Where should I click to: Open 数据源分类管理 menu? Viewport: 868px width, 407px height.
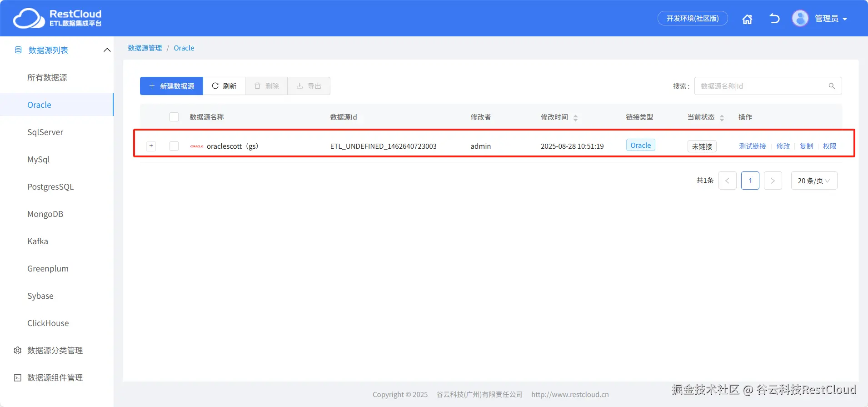(55, 351)
